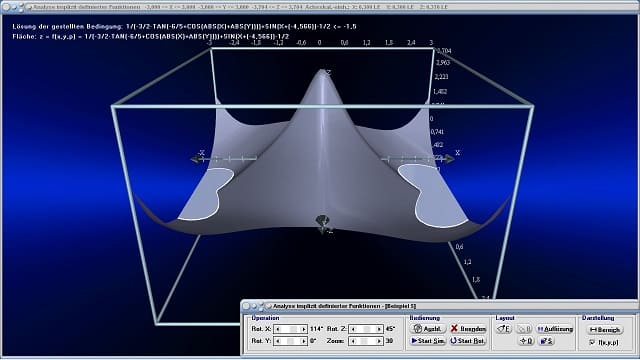640x360 pixels.
Task: Click the S layout button
Action: (546, 340)
